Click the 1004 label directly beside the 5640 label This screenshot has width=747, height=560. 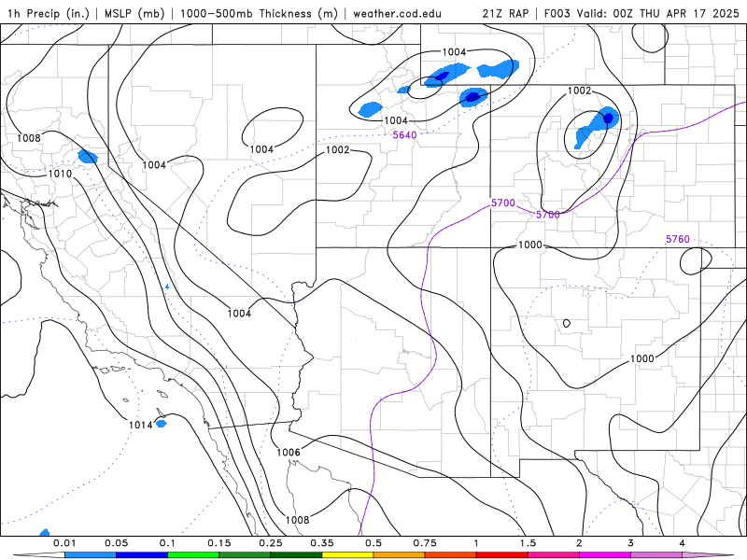396,120
